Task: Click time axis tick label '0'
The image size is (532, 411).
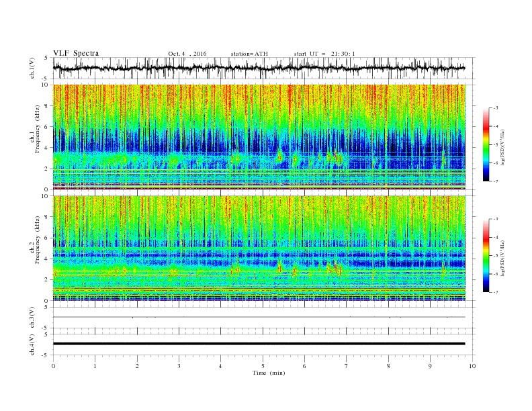Action: point(53,366)
